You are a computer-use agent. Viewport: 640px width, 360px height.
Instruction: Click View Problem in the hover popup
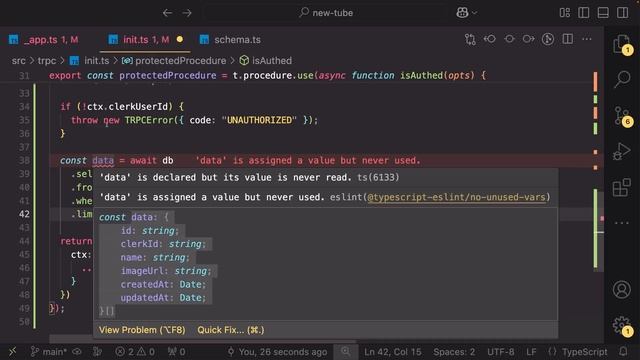[x=142, y=330]
